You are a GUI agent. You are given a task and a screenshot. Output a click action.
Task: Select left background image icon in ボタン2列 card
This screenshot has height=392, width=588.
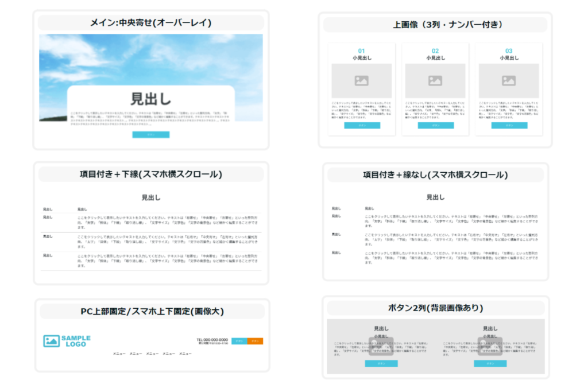pos(381,346)
